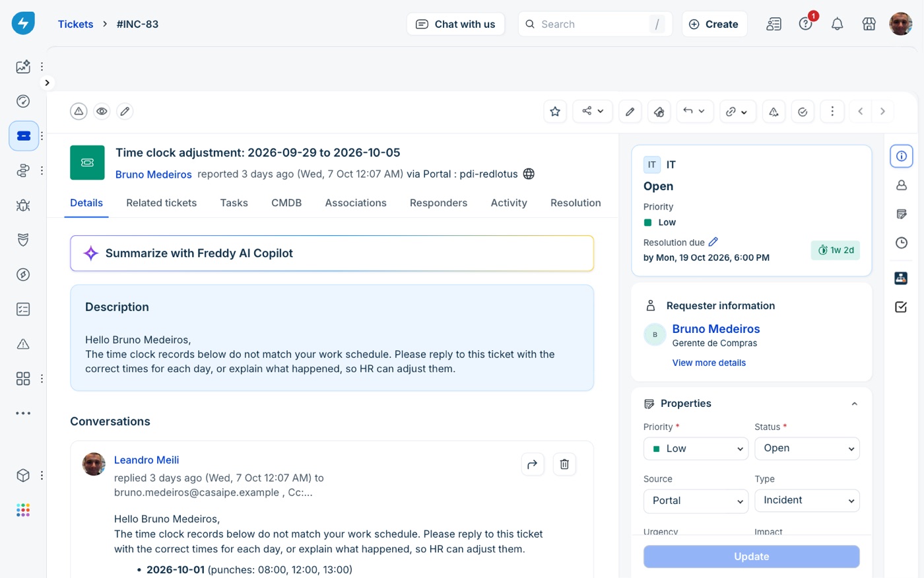Go to Tickets breadcrumb link

75,24
